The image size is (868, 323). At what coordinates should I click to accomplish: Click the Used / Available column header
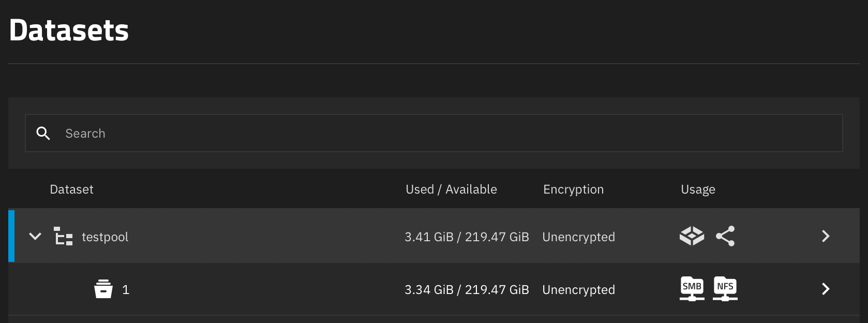click(451, 189)
